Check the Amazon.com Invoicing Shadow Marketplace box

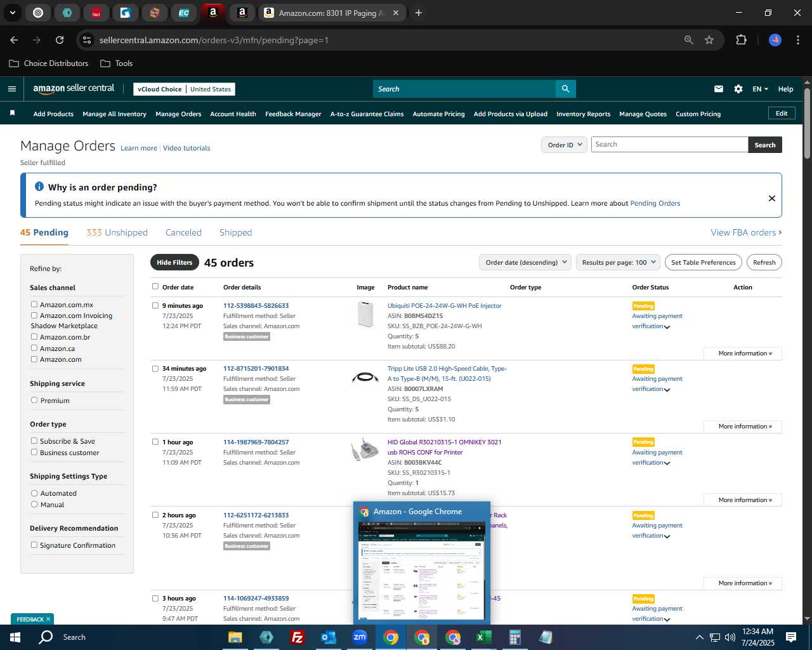coord(34,315)
